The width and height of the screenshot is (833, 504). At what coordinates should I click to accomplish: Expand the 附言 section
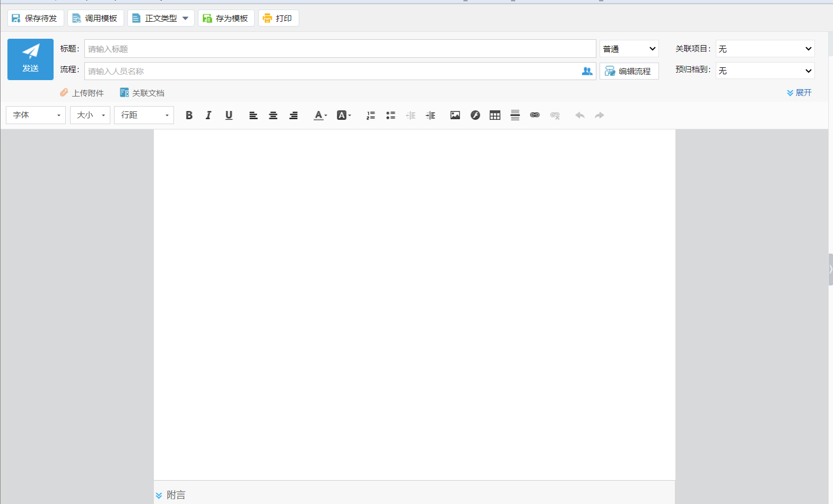coord(170,495)
